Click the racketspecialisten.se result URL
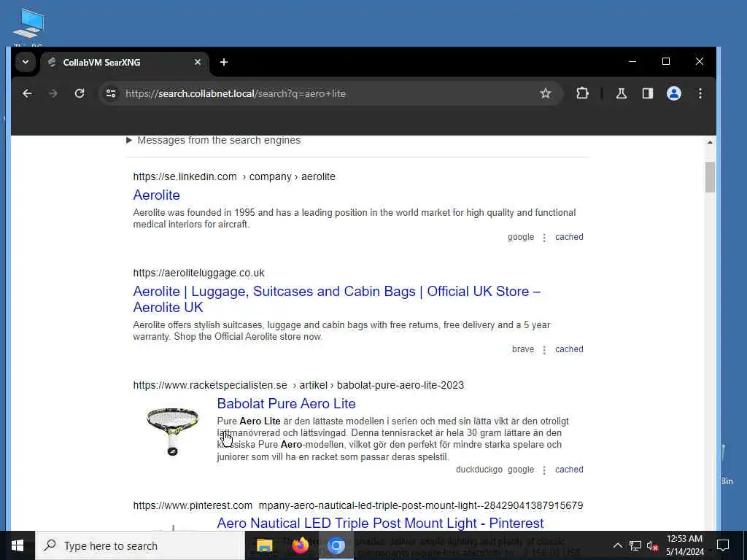Image resolution: width=747 pixels, height=560 pixels. 298,385
